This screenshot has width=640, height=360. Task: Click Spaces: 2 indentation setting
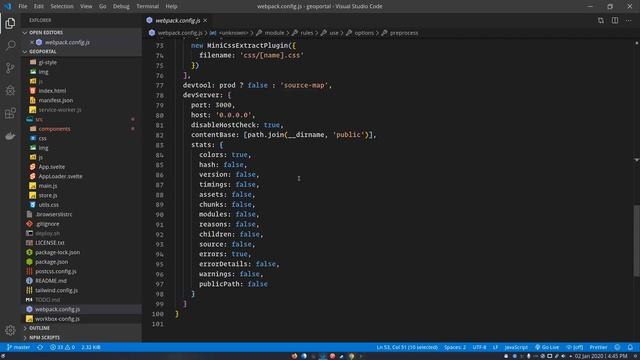pyautogui.click(x=455, y=347)
